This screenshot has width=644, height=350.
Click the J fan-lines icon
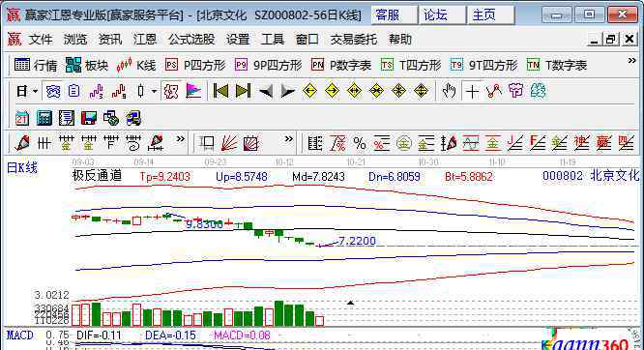[x=515, y=143]
